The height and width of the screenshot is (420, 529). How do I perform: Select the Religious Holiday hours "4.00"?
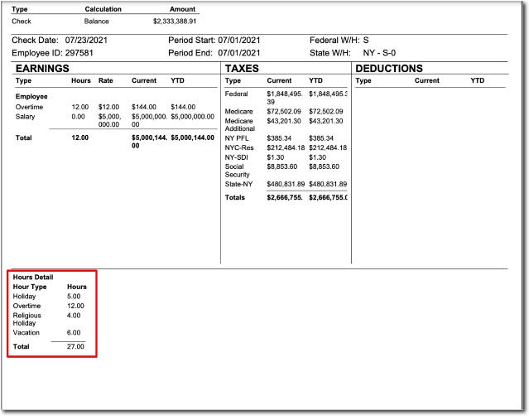pos(74,316)
